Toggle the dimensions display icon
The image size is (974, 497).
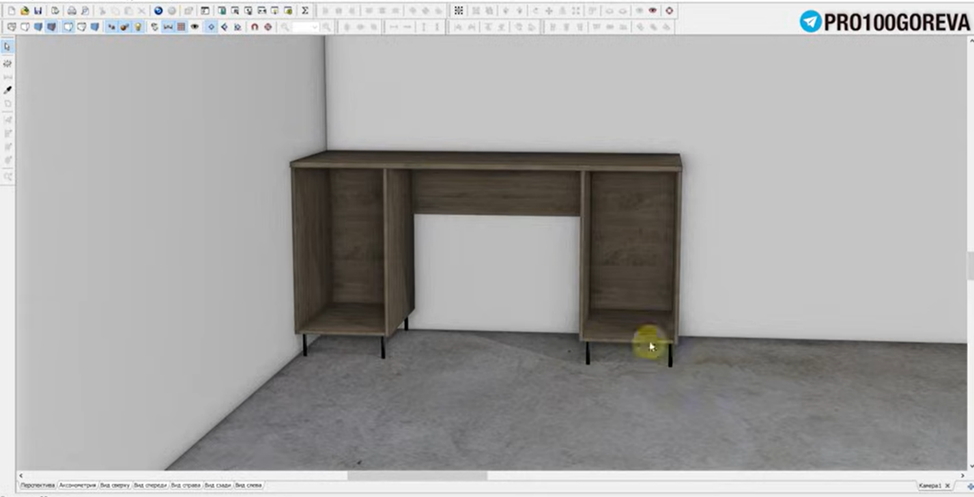pos(168,27)
